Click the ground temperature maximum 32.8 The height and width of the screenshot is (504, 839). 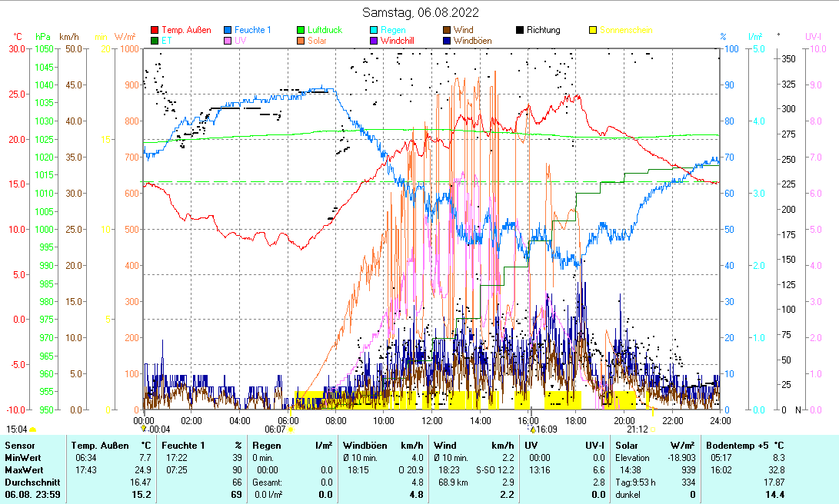(x=775, y=469)
